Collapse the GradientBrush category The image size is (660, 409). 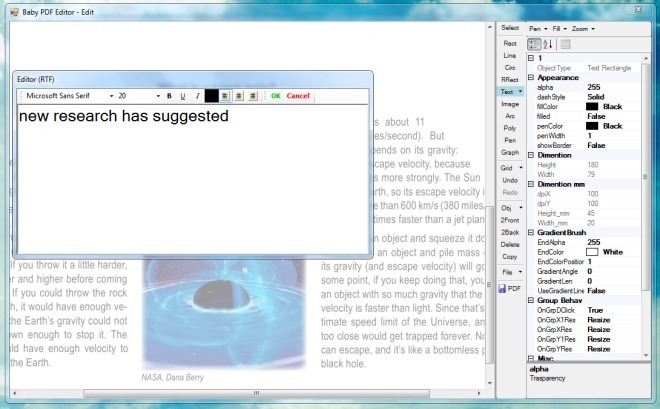pyautogui.click(x=531, y=233)
